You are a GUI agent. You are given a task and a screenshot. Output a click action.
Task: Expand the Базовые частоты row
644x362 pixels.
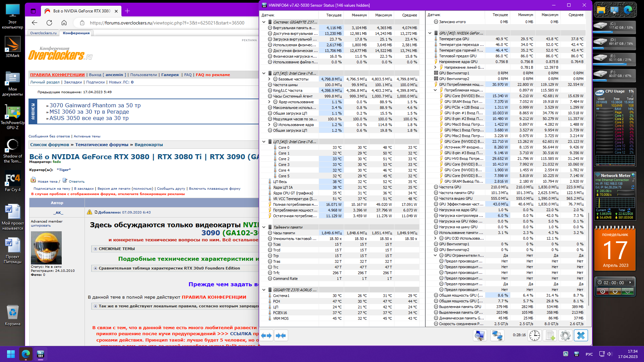click(x=269, y=79)
